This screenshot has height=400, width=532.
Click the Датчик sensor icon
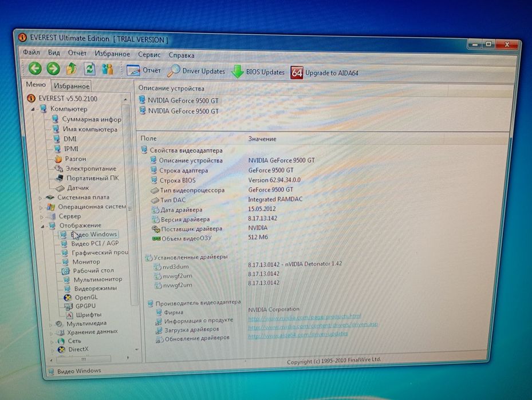[x=60, y=188]
